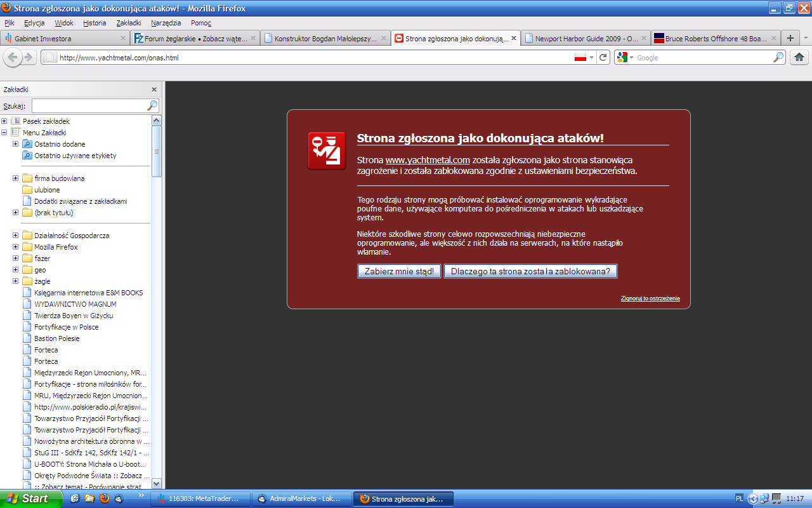The height and width of the screenshot is (508, 812).
Task: Click 'Zignoruj to ostrzeżenie' link
Action: (650, 298)
